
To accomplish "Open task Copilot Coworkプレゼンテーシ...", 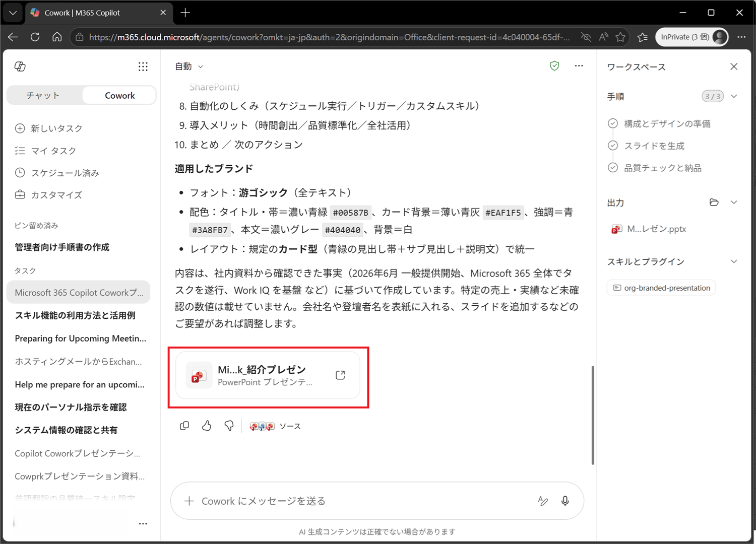I will point(79,453).
